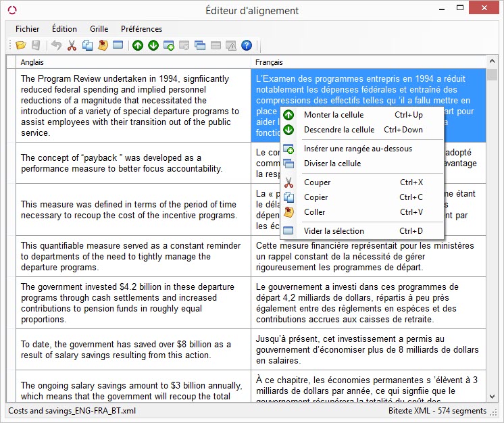Screen dimensions: 504x423
Task: Click the scissors cut icon in toolbar
Action: (x=72, y=45)
